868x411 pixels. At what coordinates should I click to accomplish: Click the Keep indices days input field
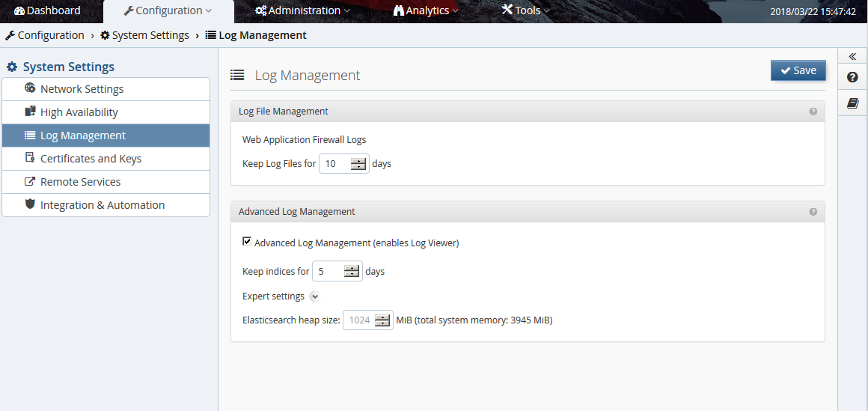click(x=337, y=272)
